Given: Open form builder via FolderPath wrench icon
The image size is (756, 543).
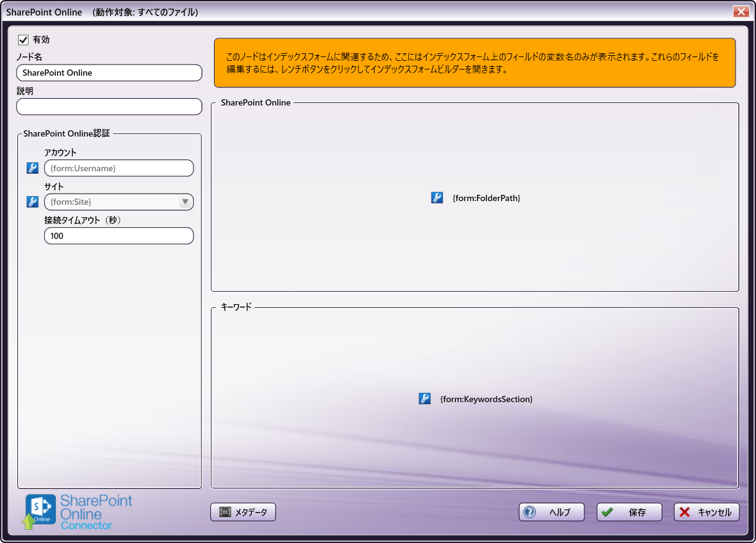Looking at the screenshot, I should (x=437, y=198).
